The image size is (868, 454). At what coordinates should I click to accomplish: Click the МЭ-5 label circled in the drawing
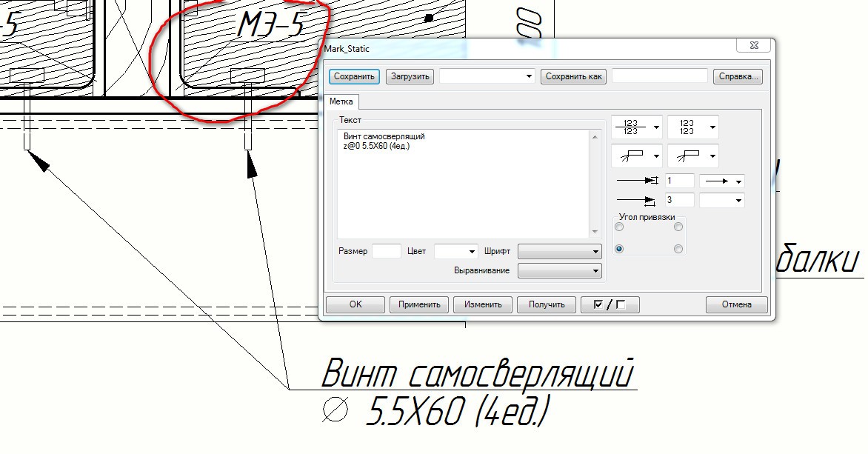(x=271, y=25)
